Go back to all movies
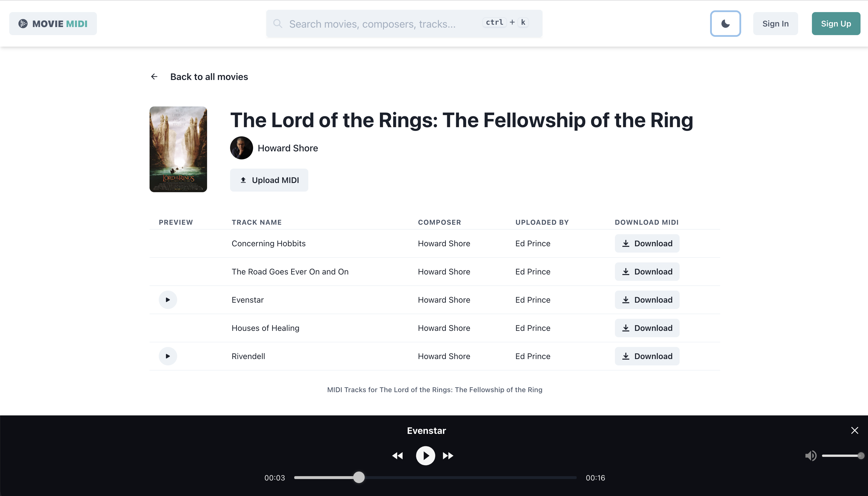Screen dimensions: 868x496 coord(209,77)
